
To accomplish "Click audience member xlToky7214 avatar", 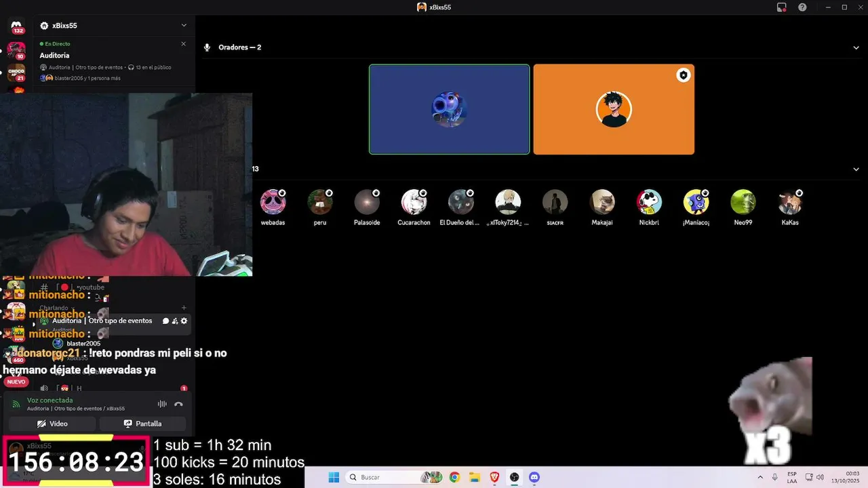I will pyautogui.click(x=508, y=202).
